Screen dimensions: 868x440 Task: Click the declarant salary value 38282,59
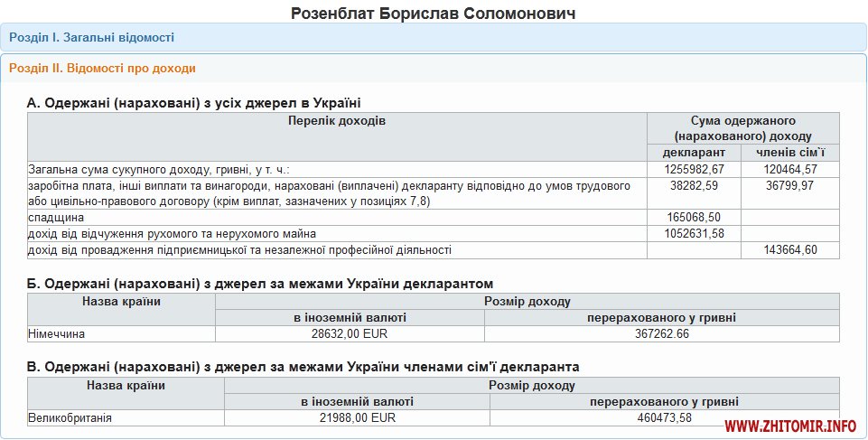[x=694, y=185]
